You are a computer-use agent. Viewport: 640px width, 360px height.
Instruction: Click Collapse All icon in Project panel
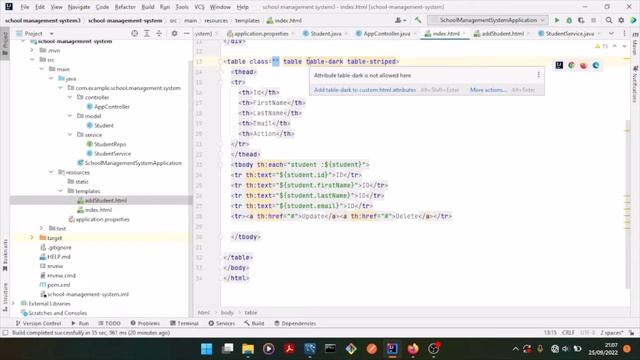[159, 33]
